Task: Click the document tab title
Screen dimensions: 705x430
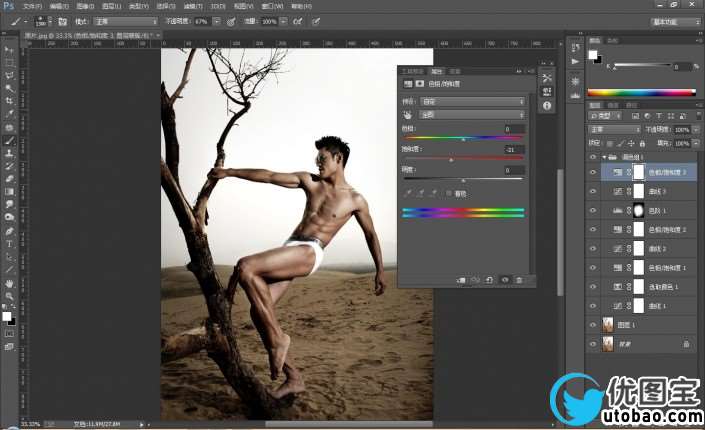Action: (89, 35)
